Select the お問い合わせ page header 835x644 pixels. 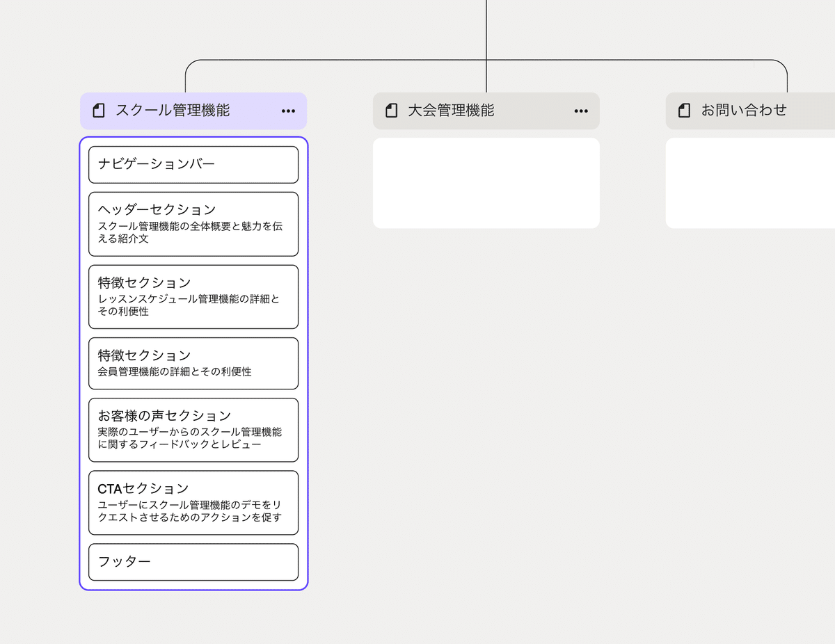(x=750, y=111)
